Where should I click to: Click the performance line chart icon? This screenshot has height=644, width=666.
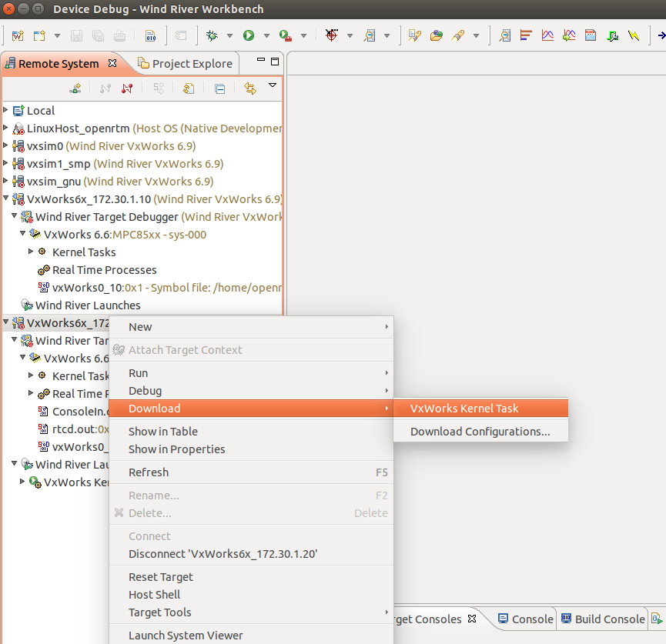click(x=547, y=35)
